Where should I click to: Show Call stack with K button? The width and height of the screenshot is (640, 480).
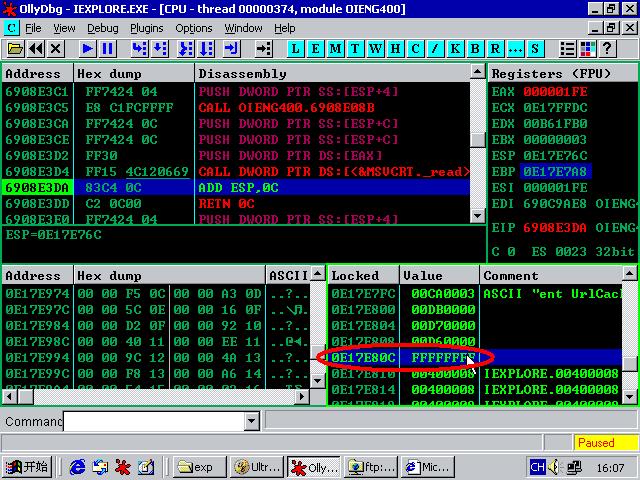[455, 49]
